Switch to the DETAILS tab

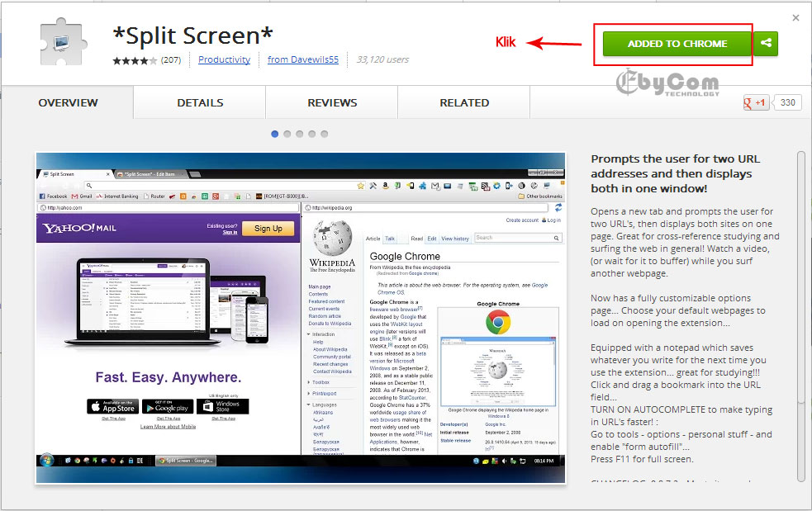200,102
